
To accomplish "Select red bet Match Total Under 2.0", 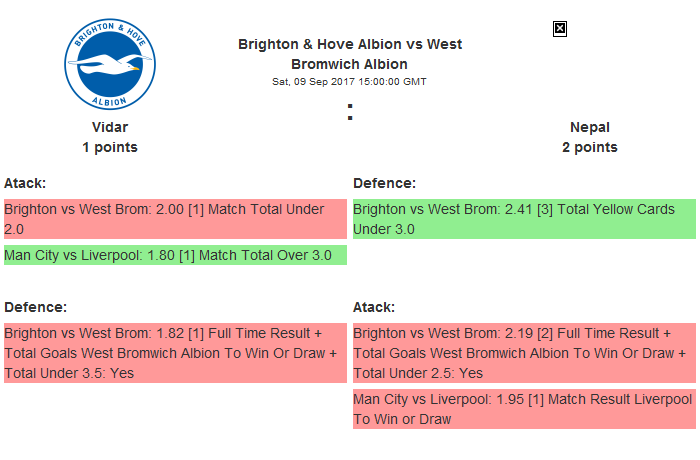I will click(174, 219).
